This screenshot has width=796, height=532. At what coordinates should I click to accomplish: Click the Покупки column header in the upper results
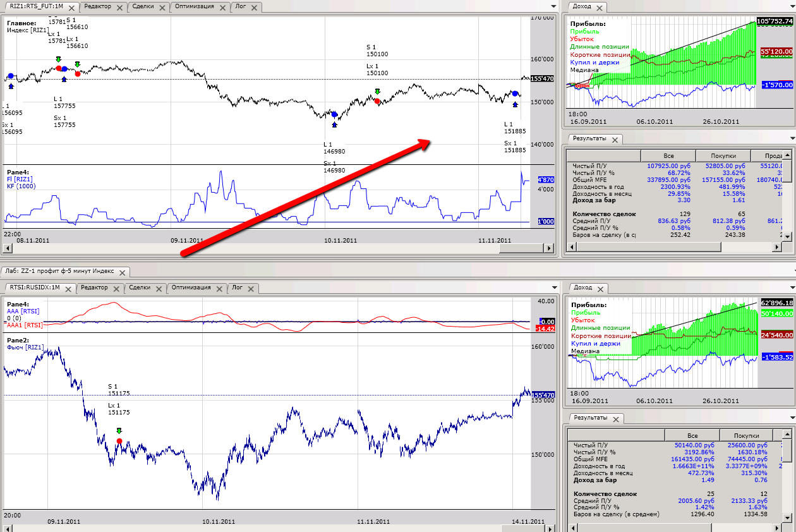click(722, 155)
